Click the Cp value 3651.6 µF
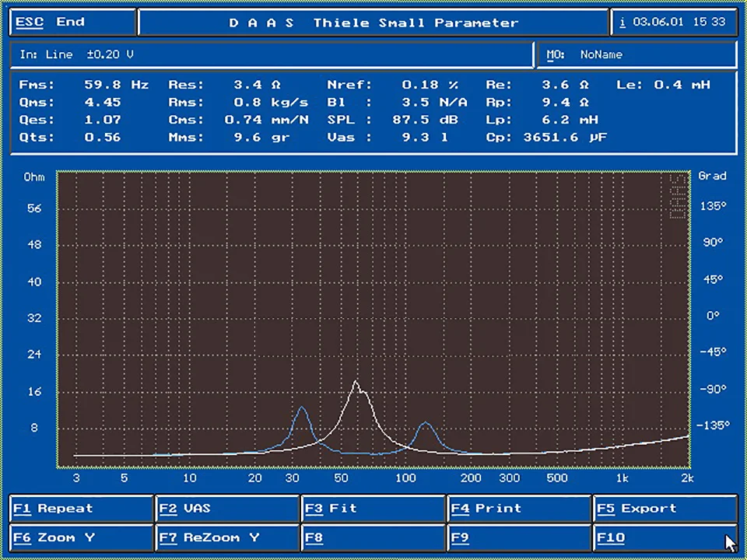 (566, 138)
